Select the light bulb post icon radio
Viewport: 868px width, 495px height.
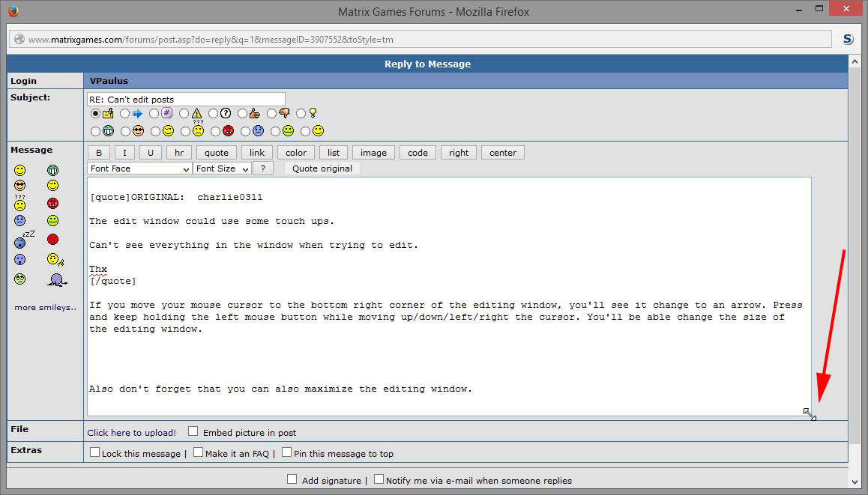pos(301,113)
